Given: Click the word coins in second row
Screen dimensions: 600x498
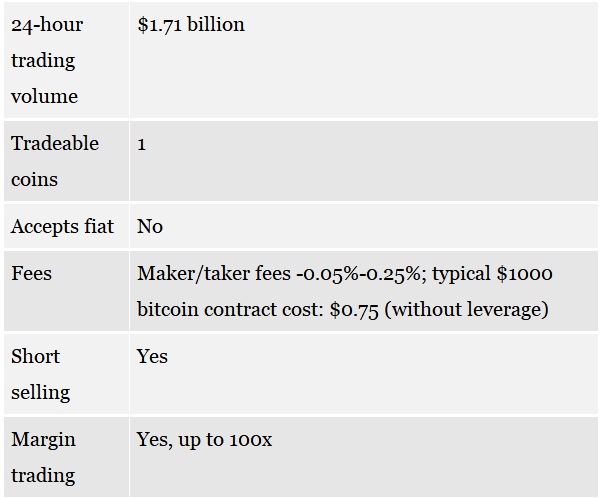Looking at the screenshot, I should click(x=34, y=179).
